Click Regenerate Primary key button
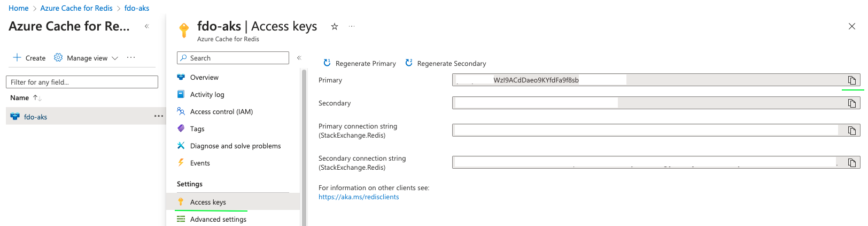 [x=360, y=63]
